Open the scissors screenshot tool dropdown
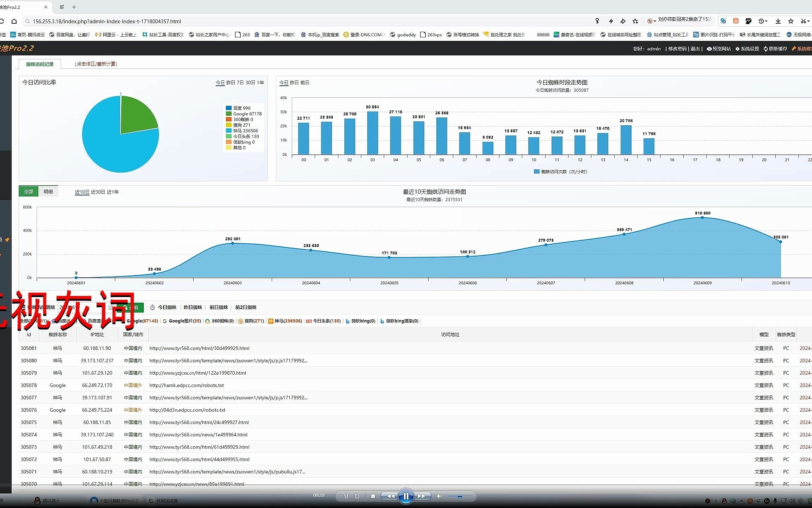 click(805, 21)
